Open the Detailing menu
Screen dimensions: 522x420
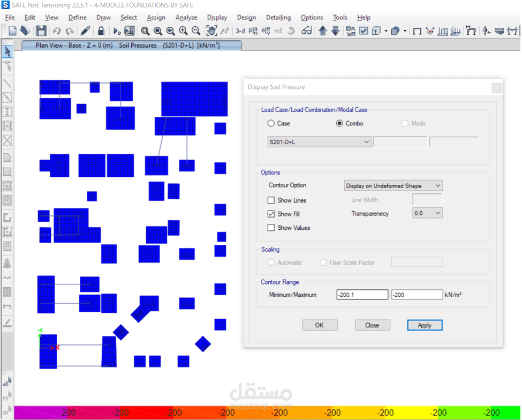tap(278, 18)
